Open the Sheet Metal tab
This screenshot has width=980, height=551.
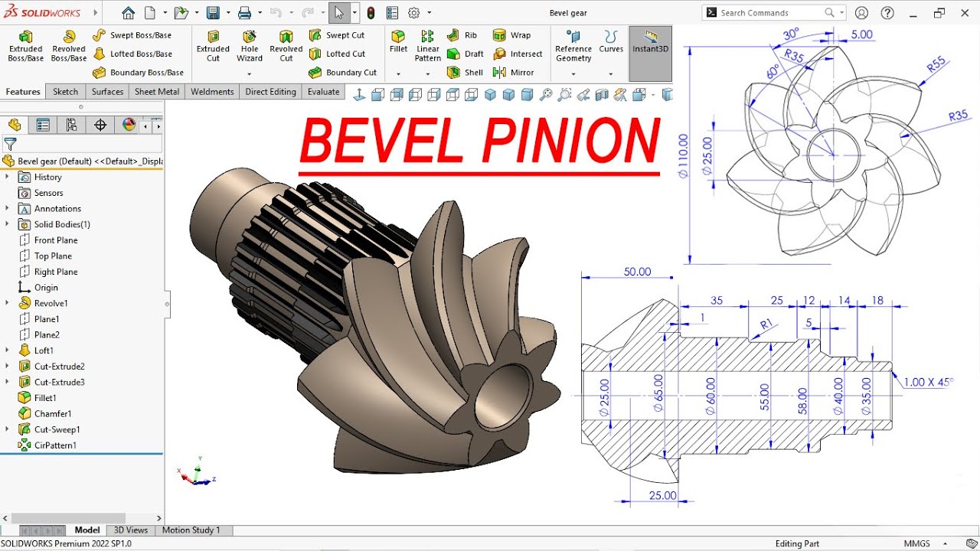click(x=157, y=92)
